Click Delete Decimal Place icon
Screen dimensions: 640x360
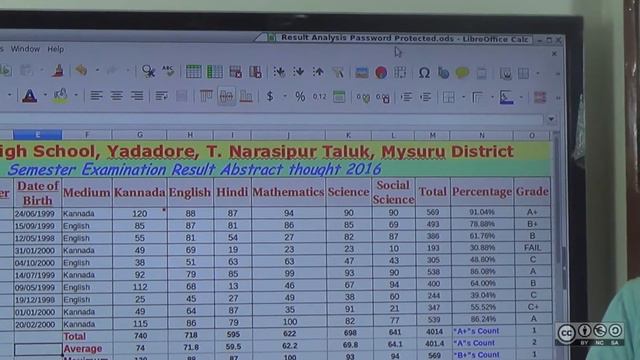coord(382,98)
